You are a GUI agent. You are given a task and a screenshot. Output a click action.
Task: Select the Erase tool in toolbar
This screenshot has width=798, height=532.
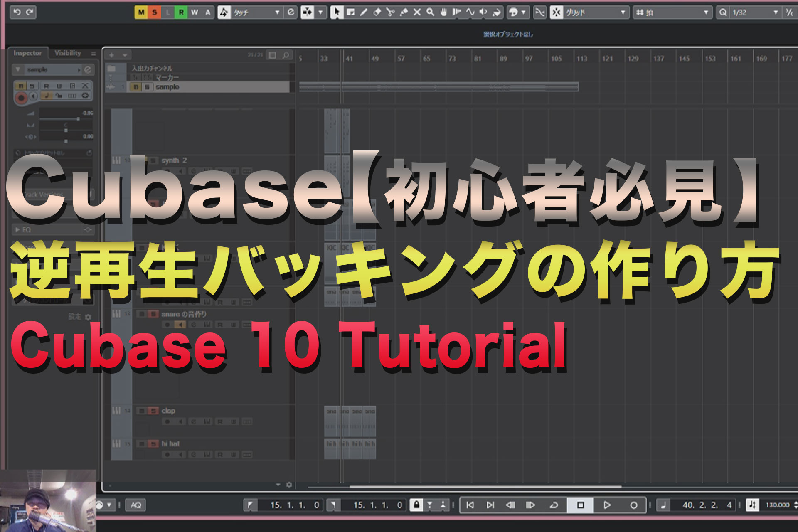pos(377,12)
